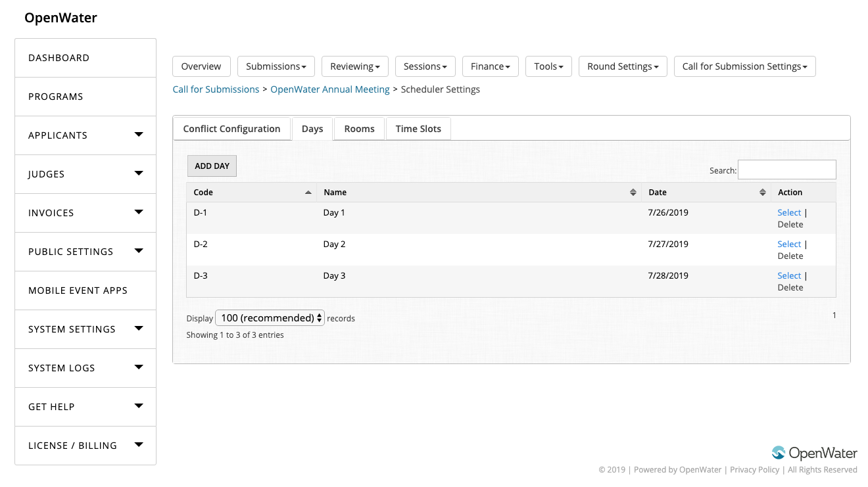Image resolution: width=868 pixels, height=487 pixels.
Task: Expand the Get Help sidebar arrow
Action: pyautogui.click(x=139, y=406)
